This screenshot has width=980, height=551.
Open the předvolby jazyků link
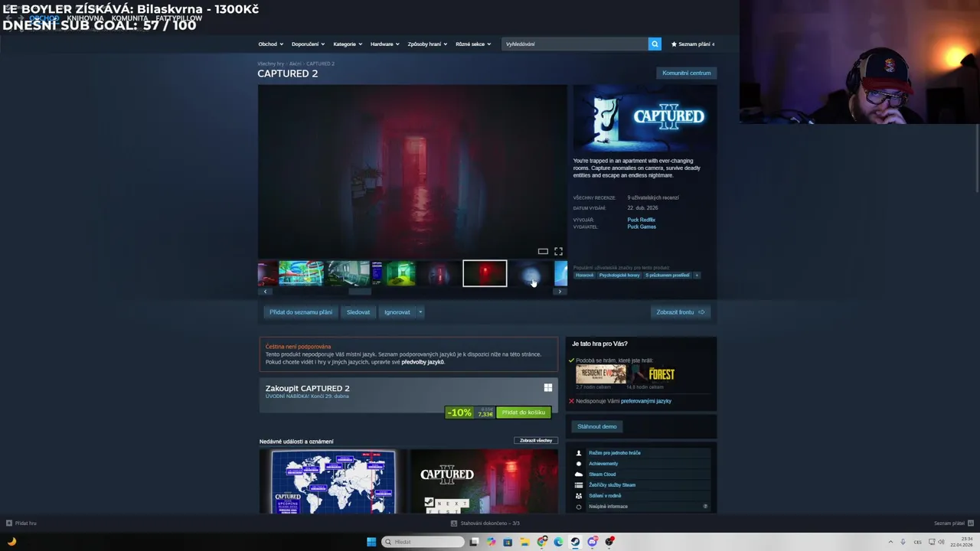point(423,362)
